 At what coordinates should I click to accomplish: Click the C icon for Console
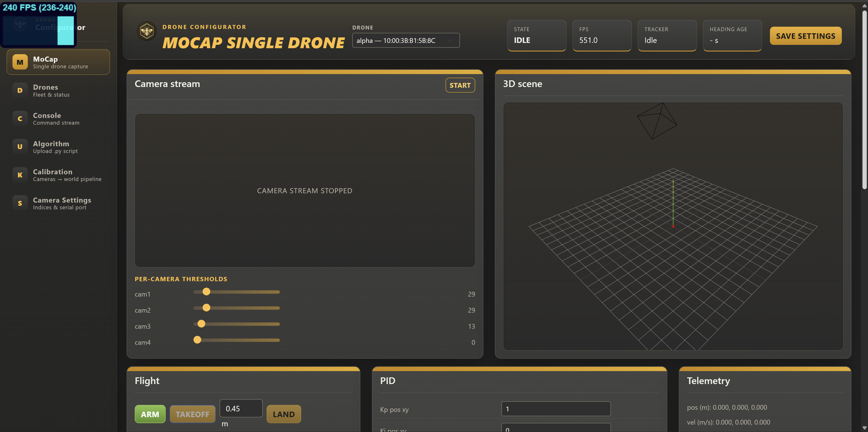[x=20, y=119]
